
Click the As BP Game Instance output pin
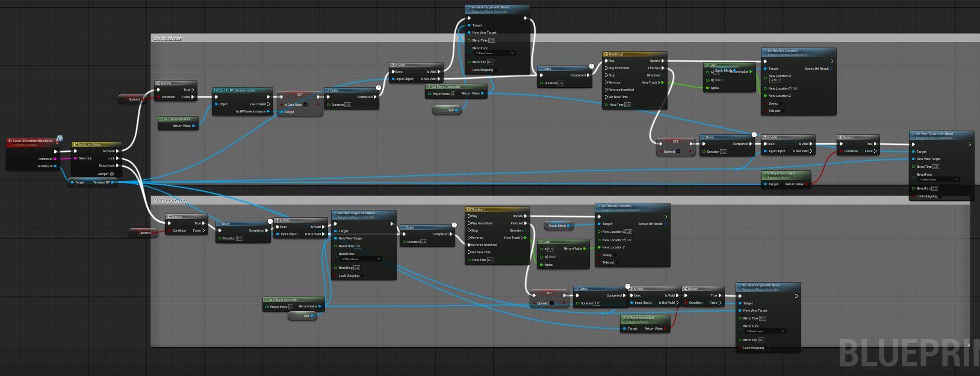pyautogui.click(x=268, y=111)
